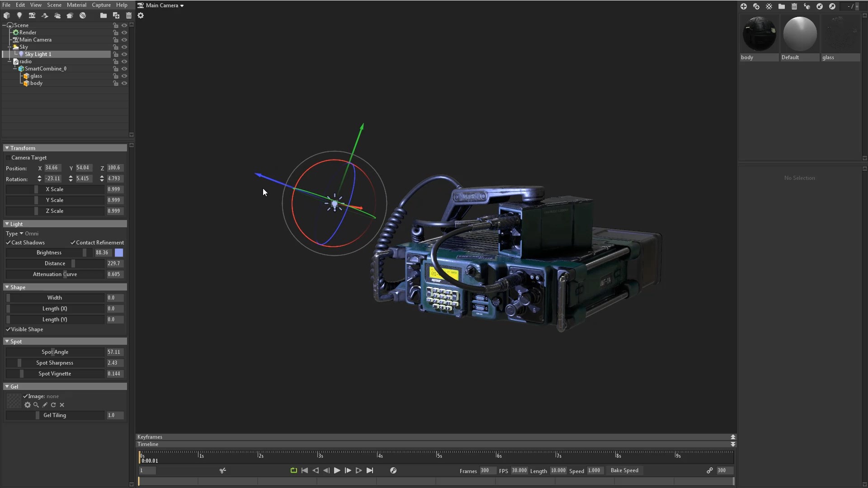Hide Sky Light 1 using eye icon
Screen dimensions: 868x488
pyautogui.click(x=124, y=54)
